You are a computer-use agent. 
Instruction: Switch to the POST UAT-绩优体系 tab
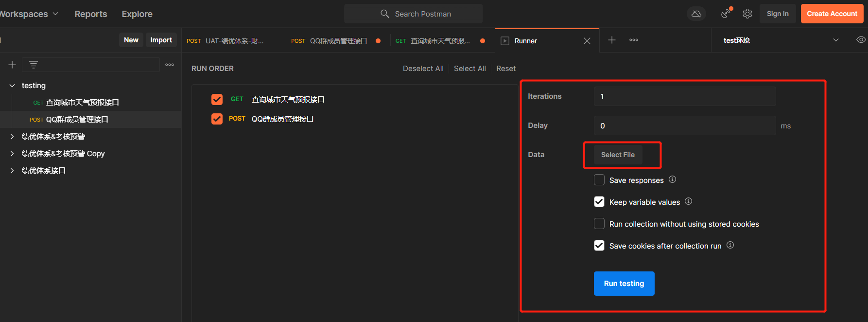point(233,41)
